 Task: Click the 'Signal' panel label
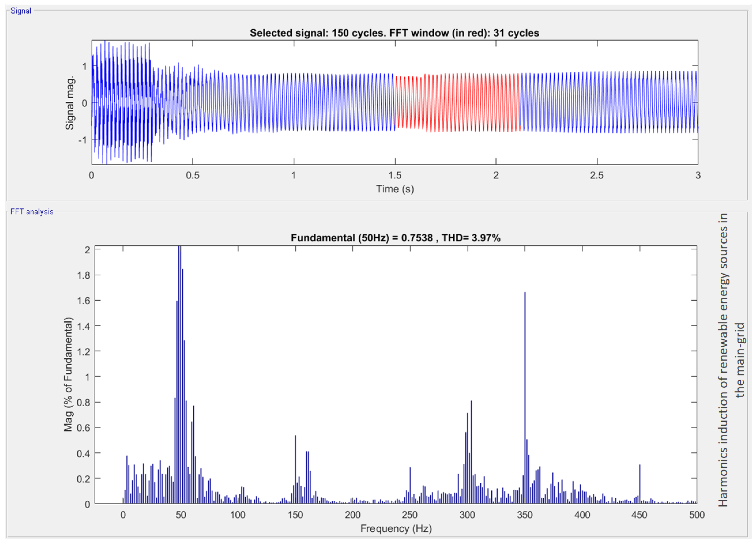pos(21,11)
